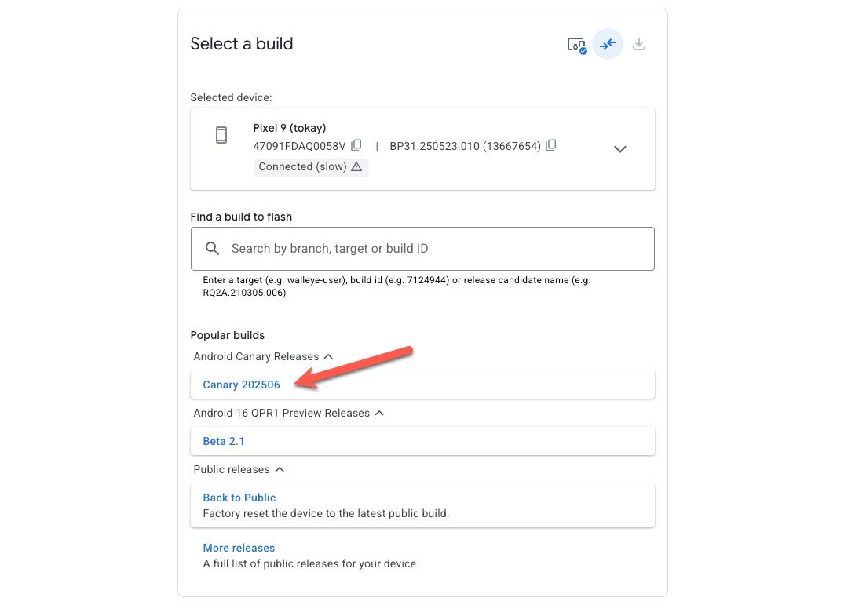Select the highlighted flash step indicator
The height and width of the screenshot is (616, 855).
(x=608, y=44)
